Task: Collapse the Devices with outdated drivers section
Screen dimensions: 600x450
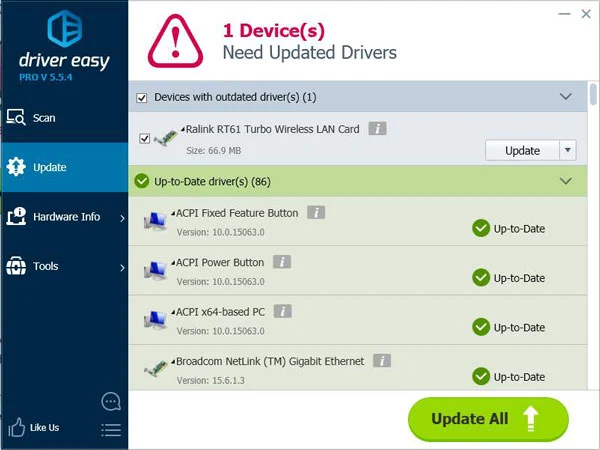Action: click(566, 96)
